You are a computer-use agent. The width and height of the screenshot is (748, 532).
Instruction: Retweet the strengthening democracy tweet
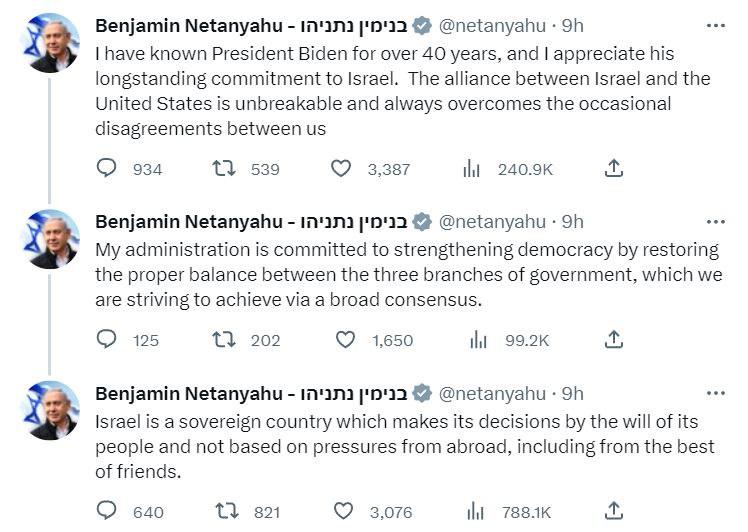click(x=224, y=340)
